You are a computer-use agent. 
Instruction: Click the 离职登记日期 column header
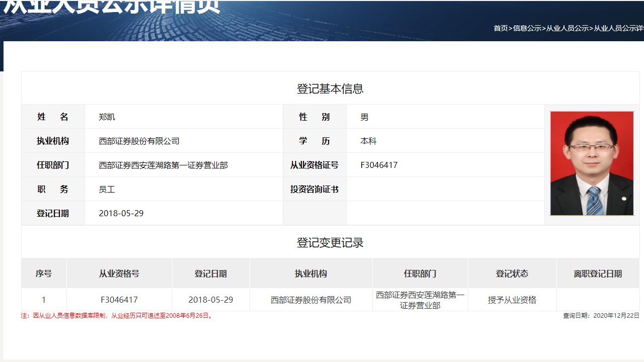tap(598, 274)
